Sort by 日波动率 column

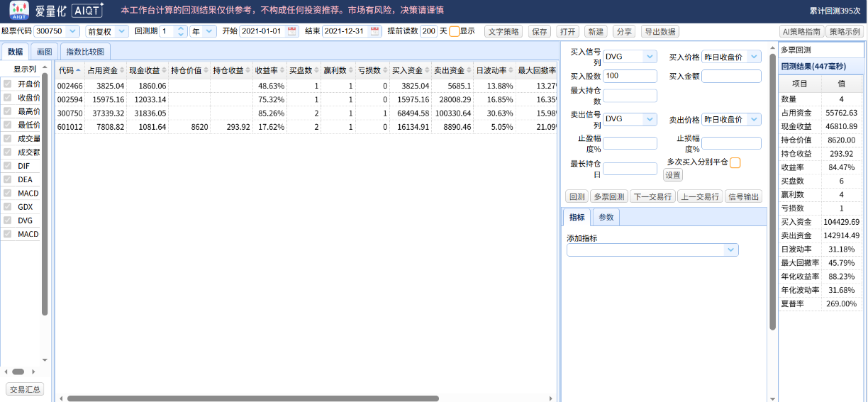(x=494, y=70)
